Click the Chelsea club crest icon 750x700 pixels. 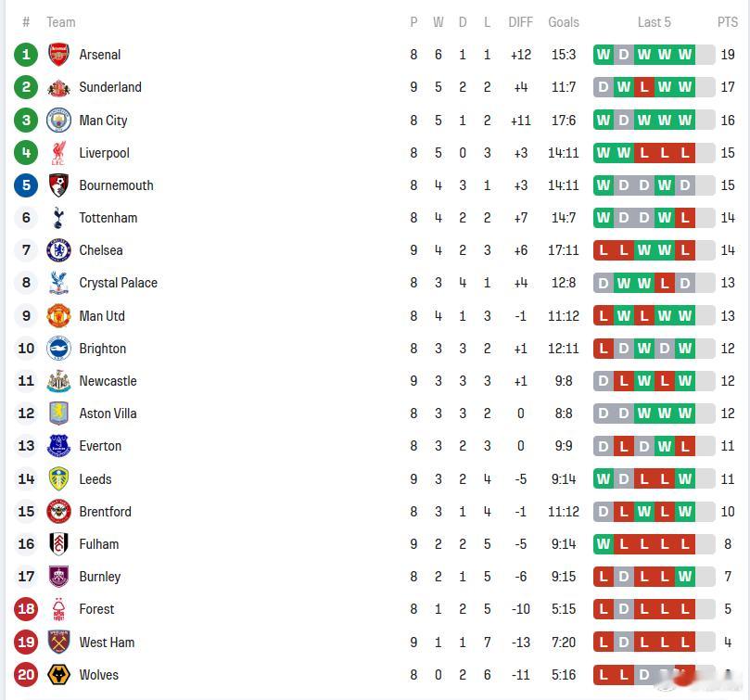(x=58, y=250)
